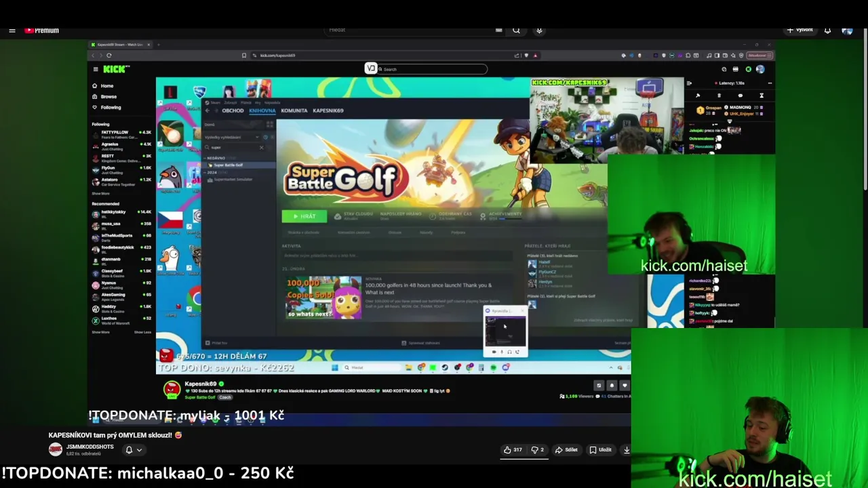Open Luxthos in Recommended list

(x=122, y=320)
